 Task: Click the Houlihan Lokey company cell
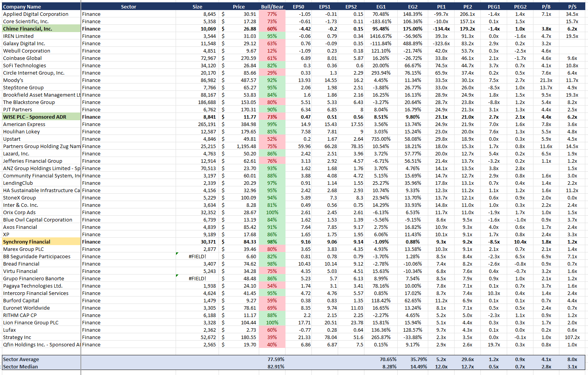coord(41,131)
